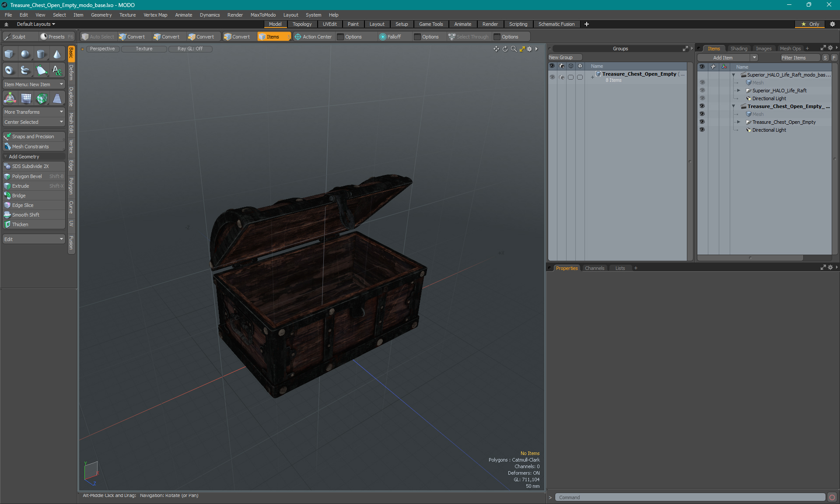
Task: Open the Item Menu: New Item dropdown
Action: coord(34,84)
